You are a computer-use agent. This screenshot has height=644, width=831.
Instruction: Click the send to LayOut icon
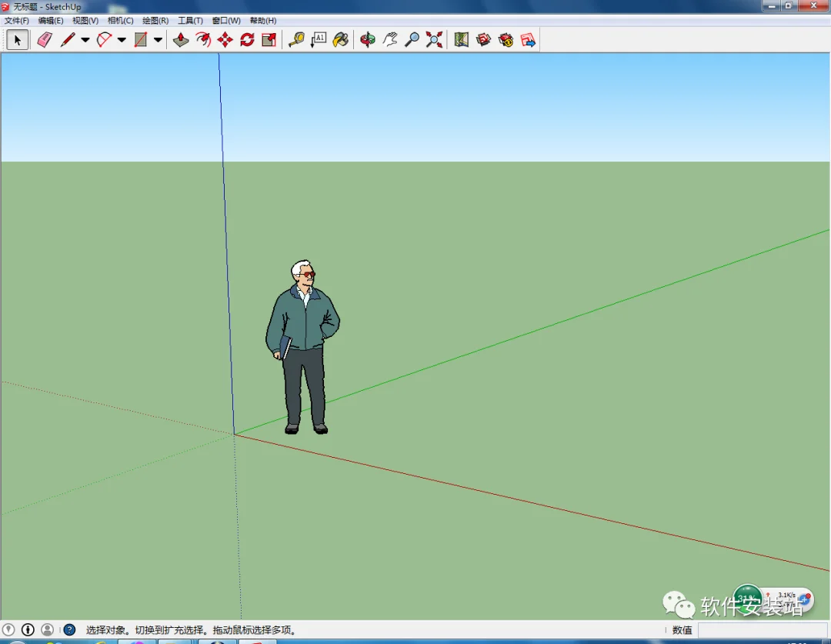point(528,40)
